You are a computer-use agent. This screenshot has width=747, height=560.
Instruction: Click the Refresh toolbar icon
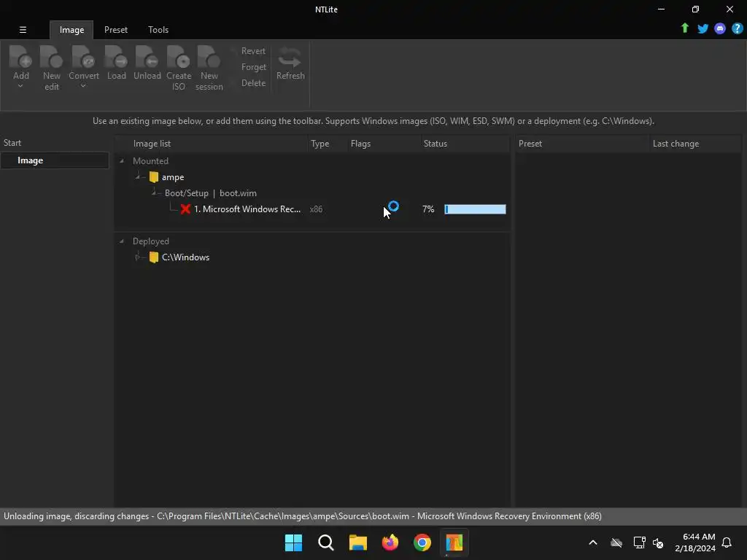point(290,57)
